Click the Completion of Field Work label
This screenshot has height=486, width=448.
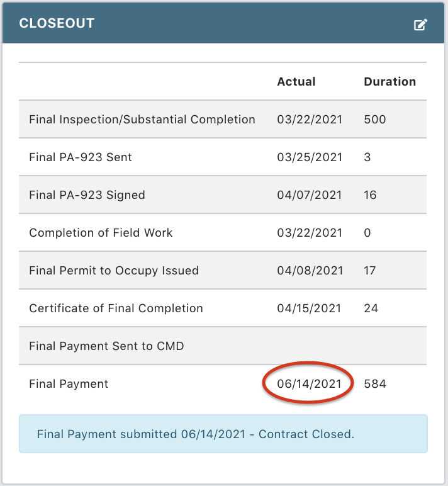[x=101, y=233]
